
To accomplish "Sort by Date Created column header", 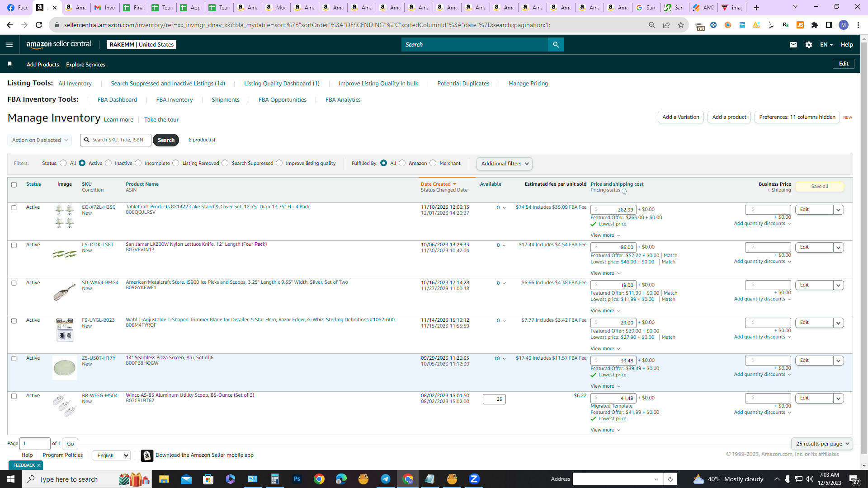I will [439, 184].
